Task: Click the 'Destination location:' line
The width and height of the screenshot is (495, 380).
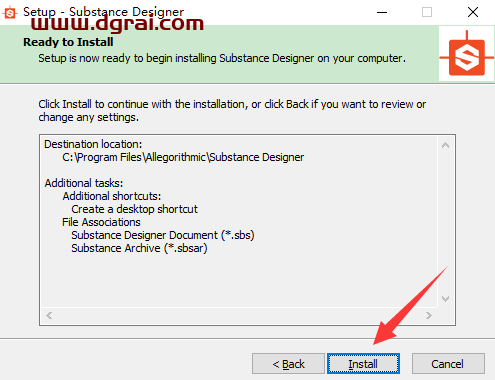Action: click(93, 144)
